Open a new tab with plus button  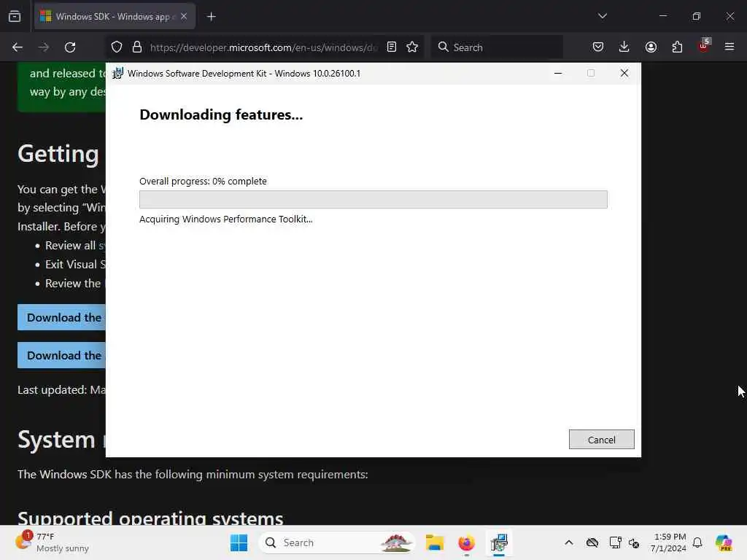[x=211, y=17]
